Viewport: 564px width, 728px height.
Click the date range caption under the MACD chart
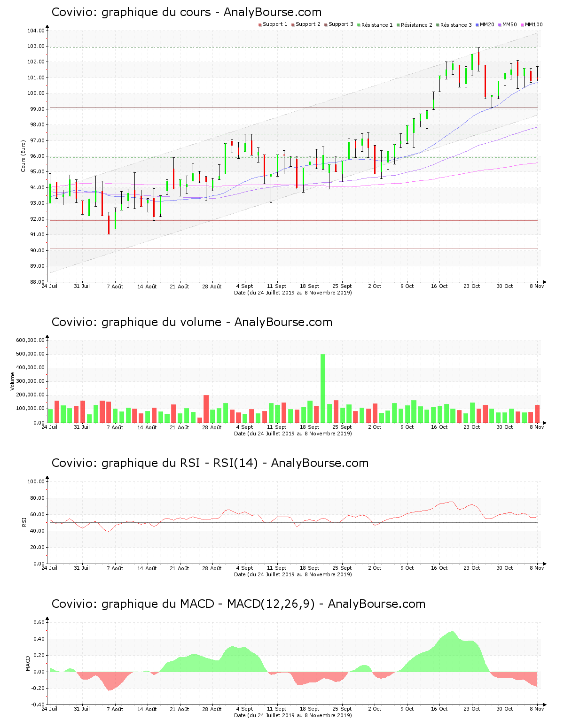tap(293, 715)
